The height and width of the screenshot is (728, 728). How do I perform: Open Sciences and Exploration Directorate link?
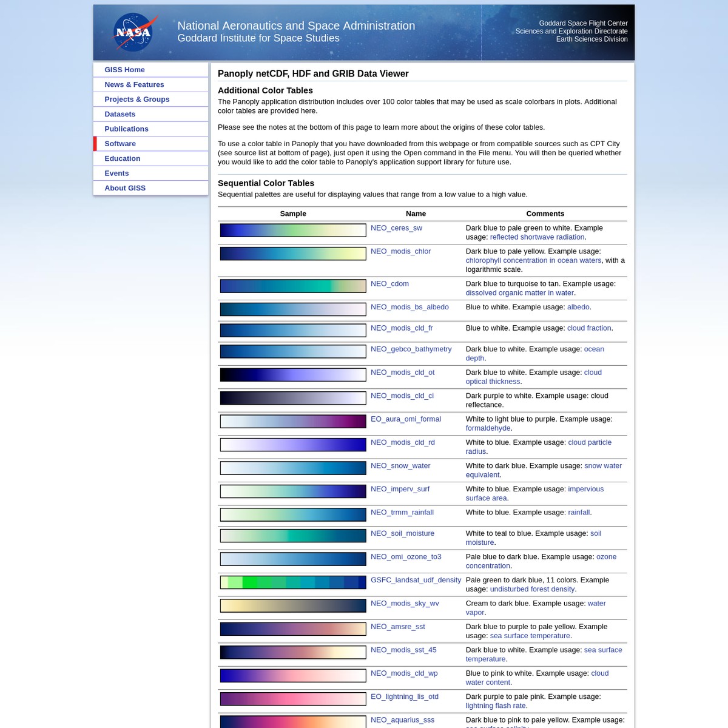tap(571, 31)
